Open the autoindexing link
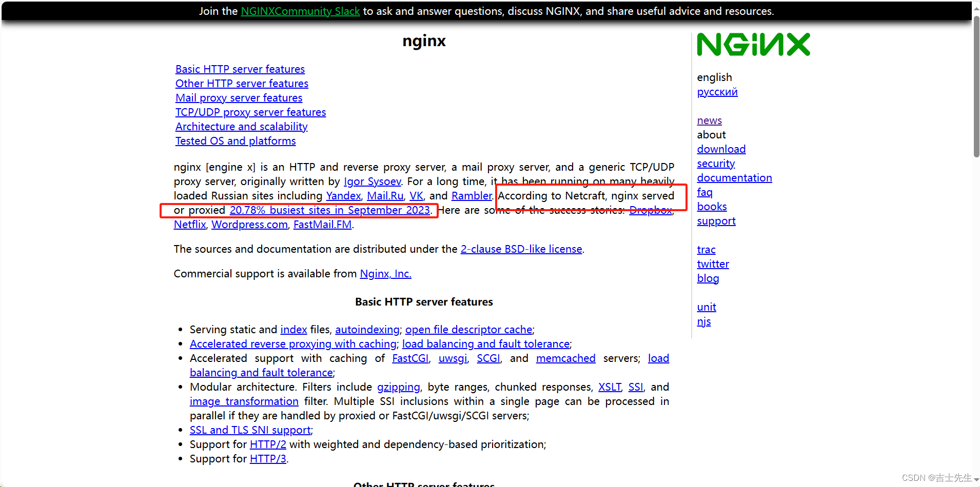This screenshot has width=980, height=487. pos(367,330)
